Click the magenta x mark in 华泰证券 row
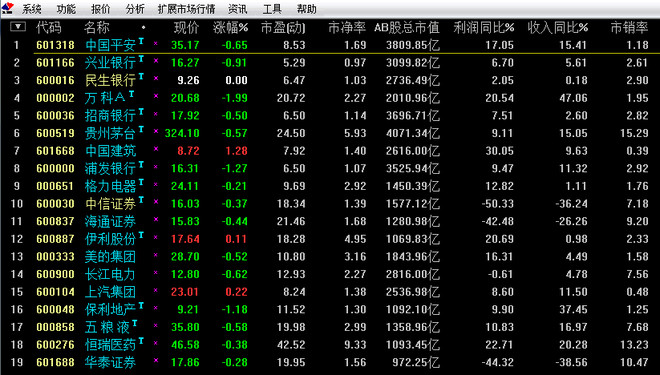 coord(156,360)
